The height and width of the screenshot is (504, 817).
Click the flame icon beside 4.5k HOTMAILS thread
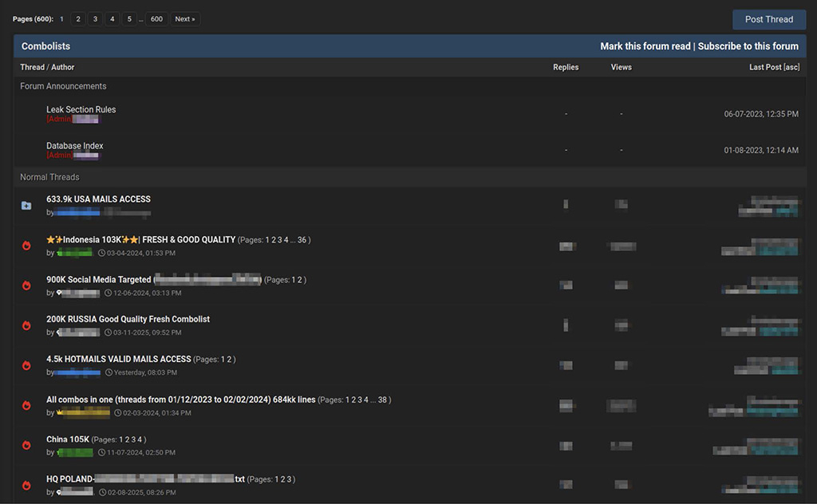tap(26, 365)
